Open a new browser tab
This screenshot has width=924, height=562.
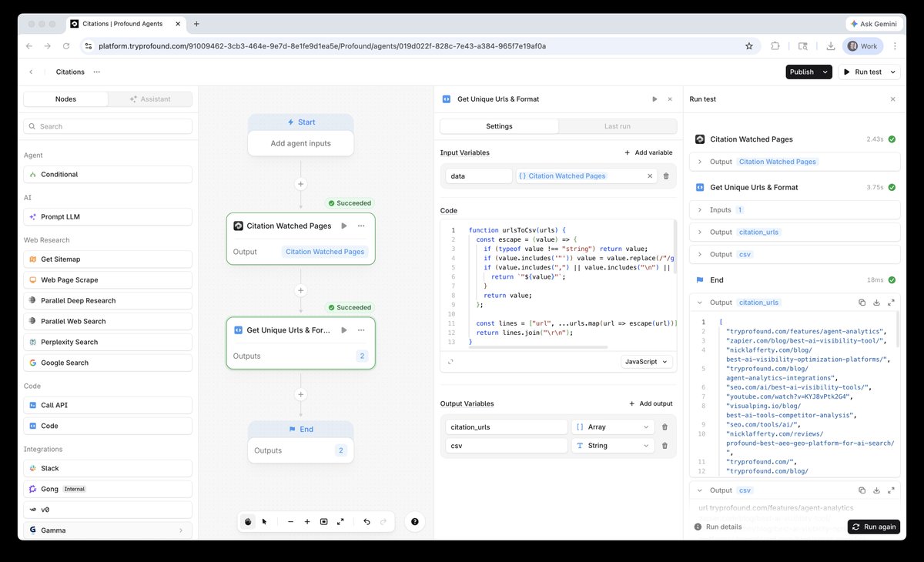tap(196, 24)
